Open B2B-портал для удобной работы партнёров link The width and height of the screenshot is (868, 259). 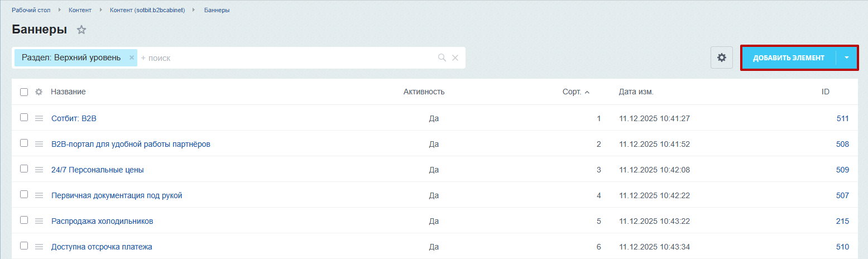click(131, 144)
